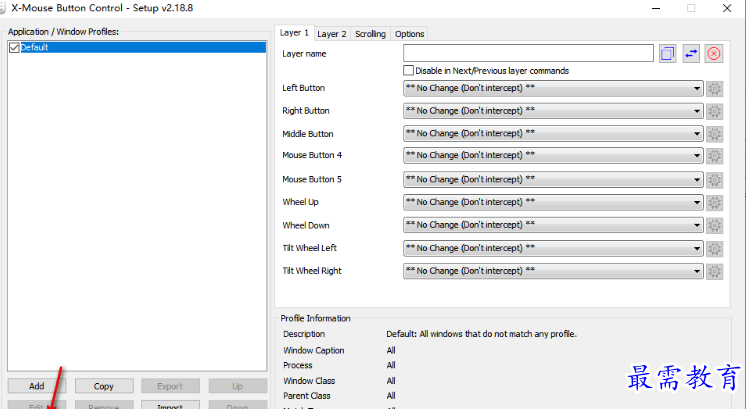
Task: Open the Mouse Button 4 settings gear
Action: [714, 156]
